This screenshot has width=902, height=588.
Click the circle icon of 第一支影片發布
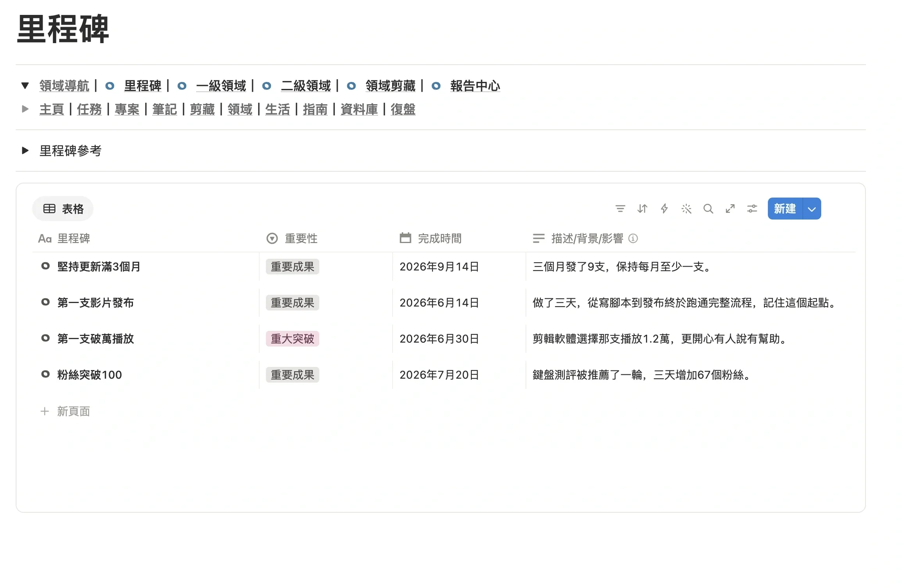point(45,302)
